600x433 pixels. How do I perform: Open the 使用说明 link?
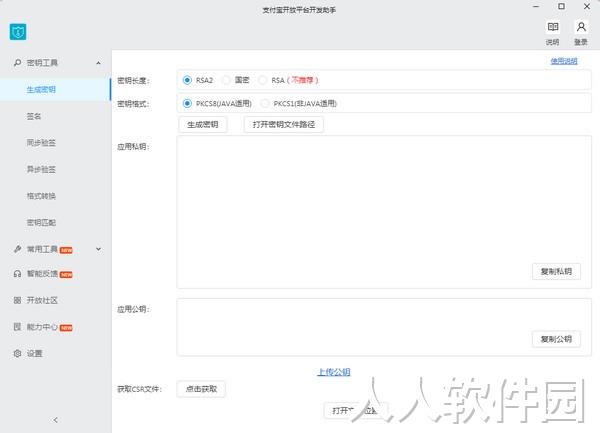(564, 61)
